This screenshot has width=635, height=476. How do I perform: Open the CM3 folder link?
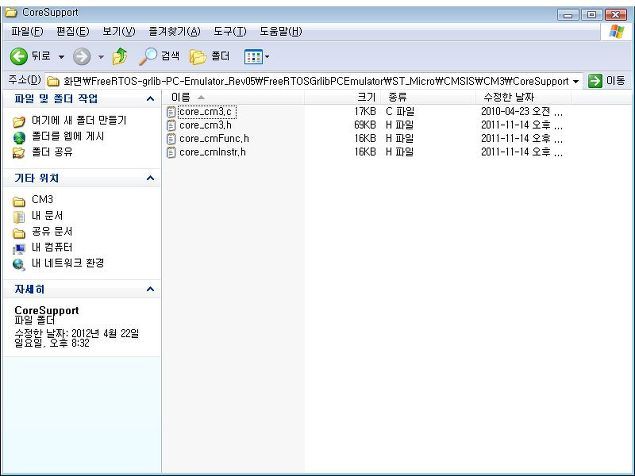(42, 199)
